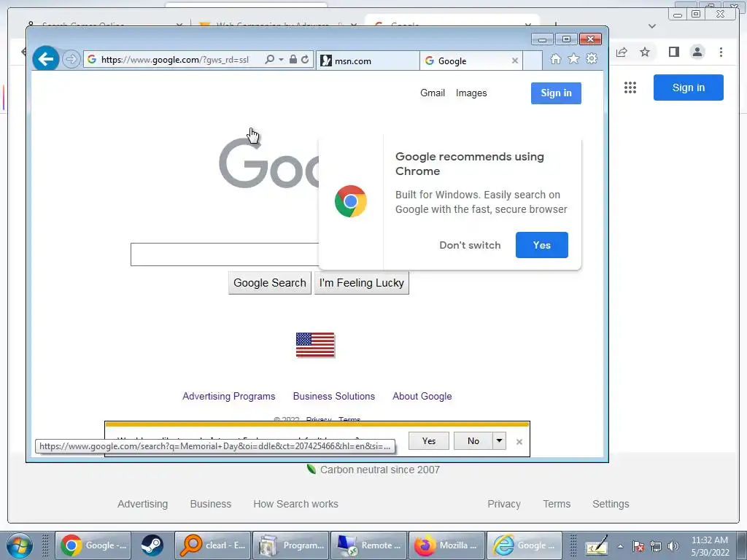Screen dimensions: 747x560
Task: Open the Gmail link in IE window
Action: (433, 93)
